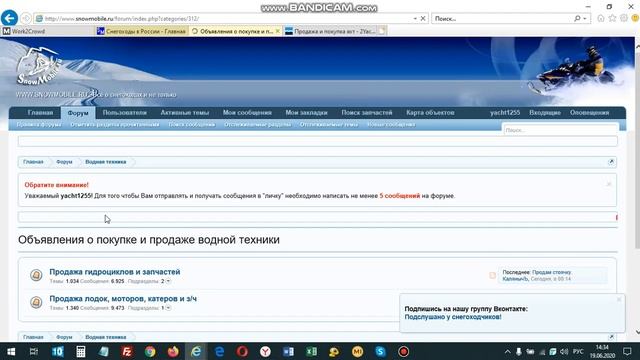Open "Мои закладки" menu item

[x=307, y=113]
